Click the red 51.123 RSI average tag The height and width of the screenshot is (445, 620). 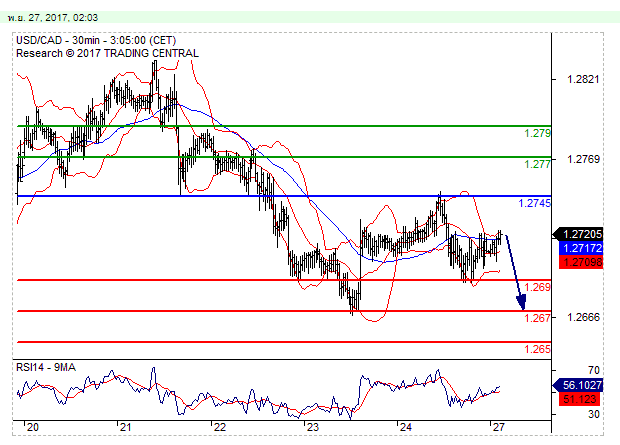coord(579,399)
